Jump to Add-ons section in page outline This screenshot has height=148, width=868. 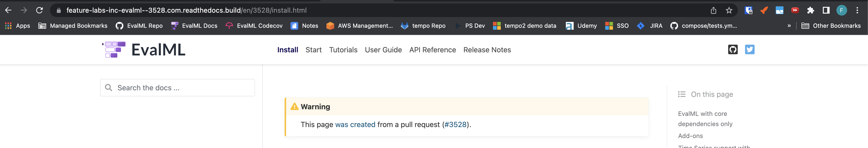point(690,136)
